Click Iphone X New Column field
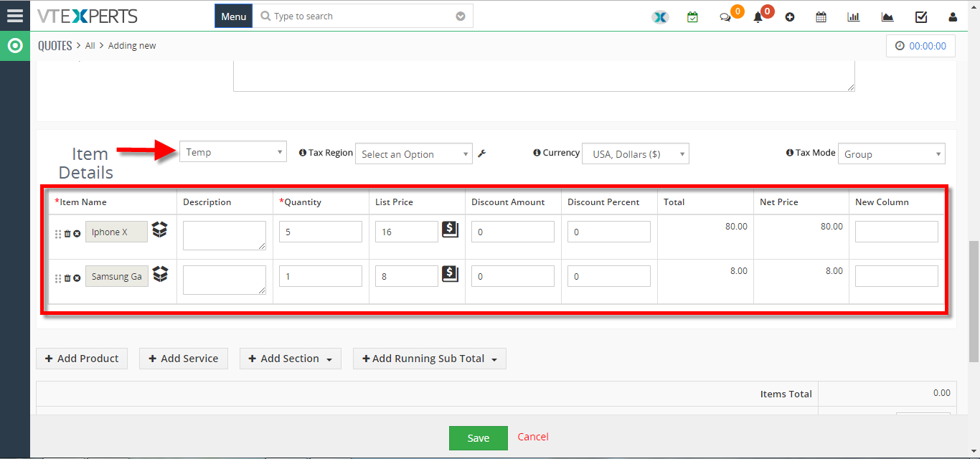 (x=897, y=232)
